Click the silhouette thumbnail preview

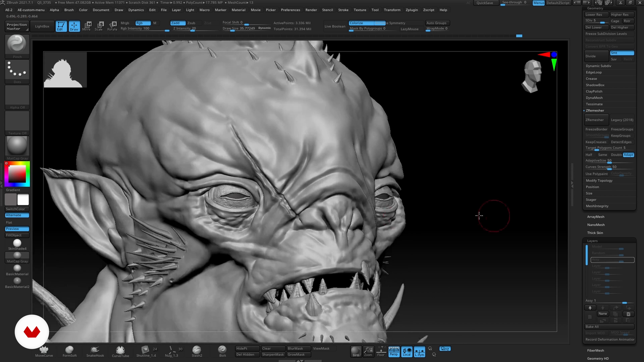(65, 70)
